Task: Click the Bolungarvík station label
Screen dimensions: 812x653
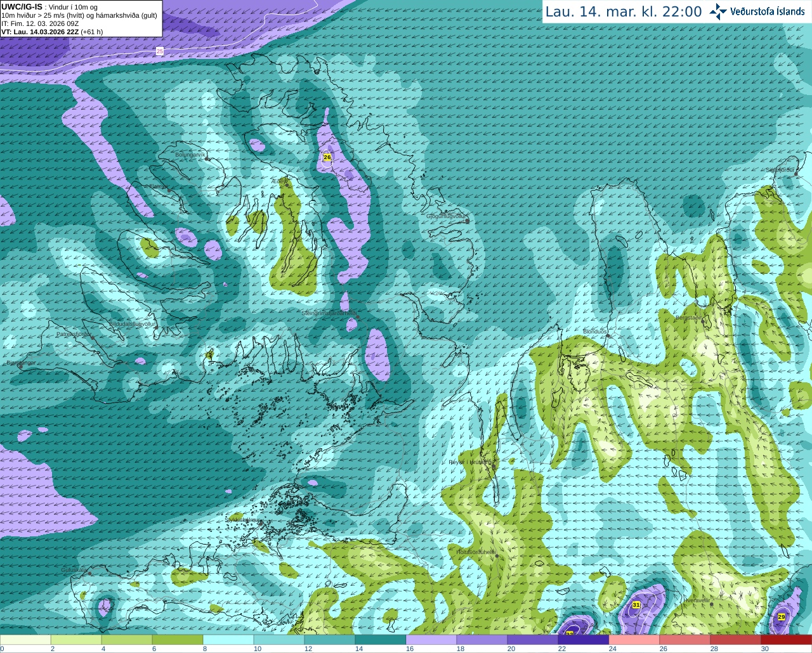Action: (190, 155)
